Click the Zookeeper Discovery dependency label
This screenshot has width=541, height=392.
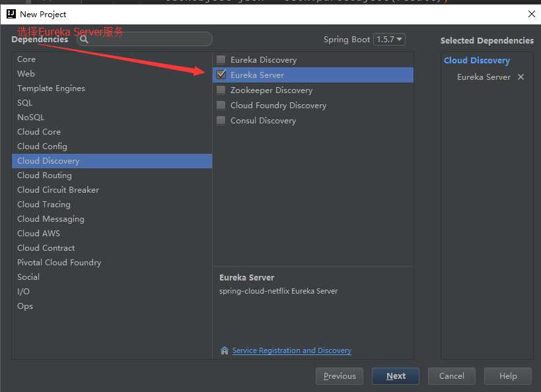(271, 90)
